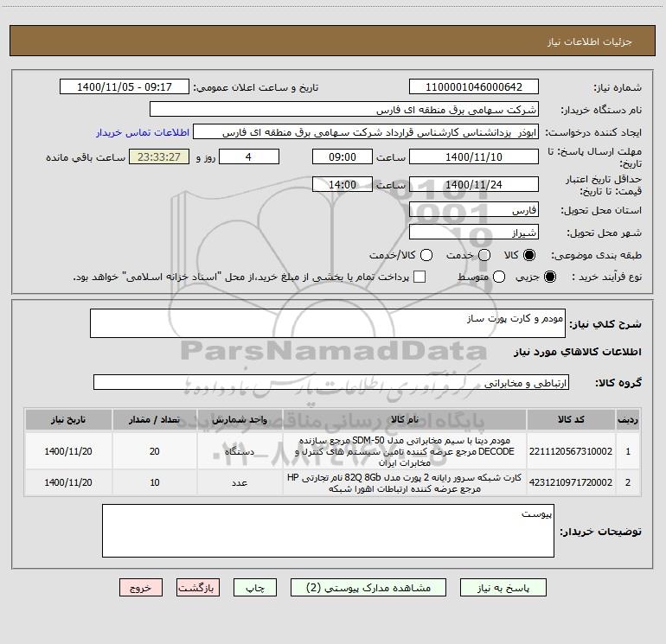
Task: Select the کالا radio button
Action: (529, 255)
